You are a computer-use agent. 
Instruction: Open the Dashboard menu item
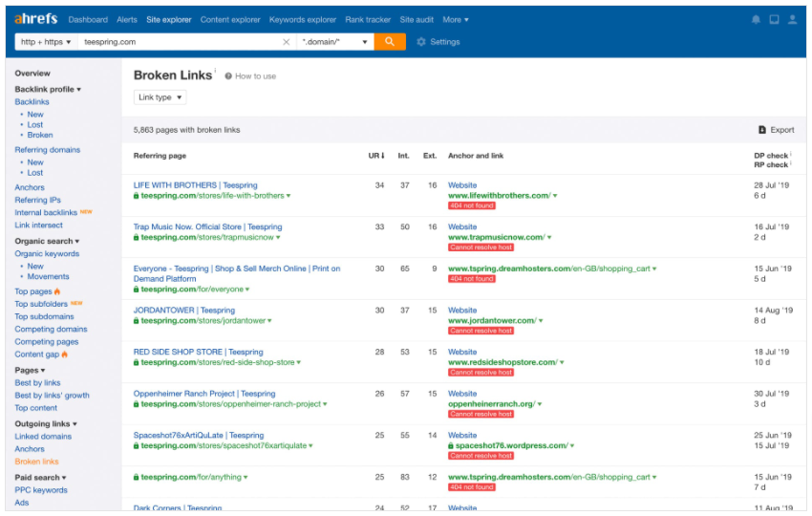point(88,20)
